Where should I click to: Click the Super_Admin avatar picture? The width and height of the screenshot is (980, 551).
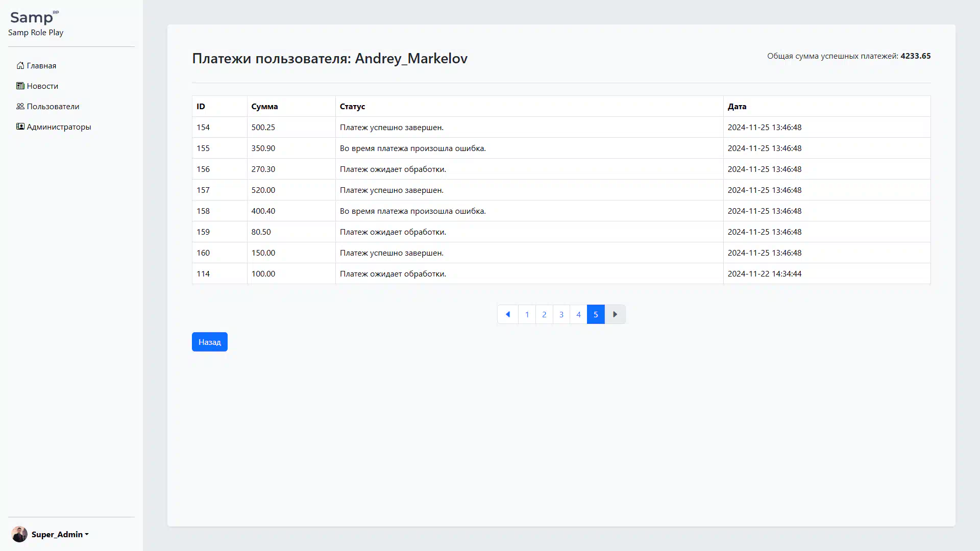point(19,534)
